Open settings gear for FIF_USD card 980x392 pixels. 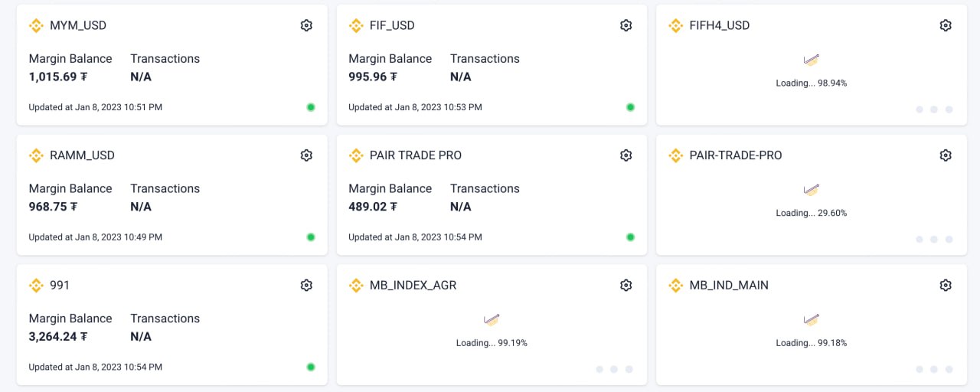pyautogui.click(x=626, y=25)
